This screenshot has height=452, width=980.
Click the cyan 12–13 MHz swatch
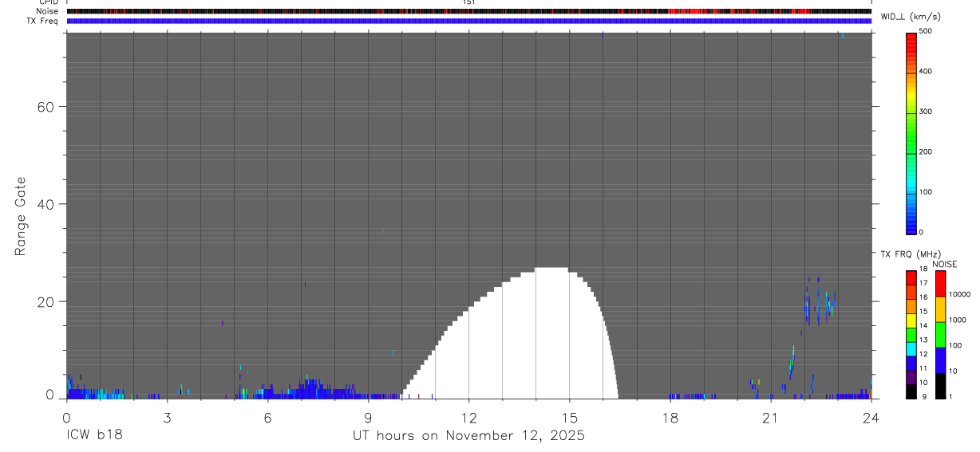pos(911,349)
